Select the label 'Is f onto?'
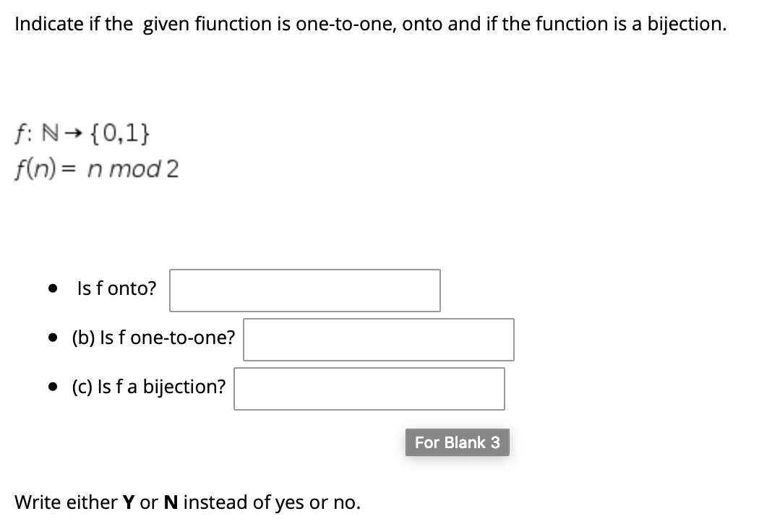The image size is (772, 532). [x=116, y=288]
